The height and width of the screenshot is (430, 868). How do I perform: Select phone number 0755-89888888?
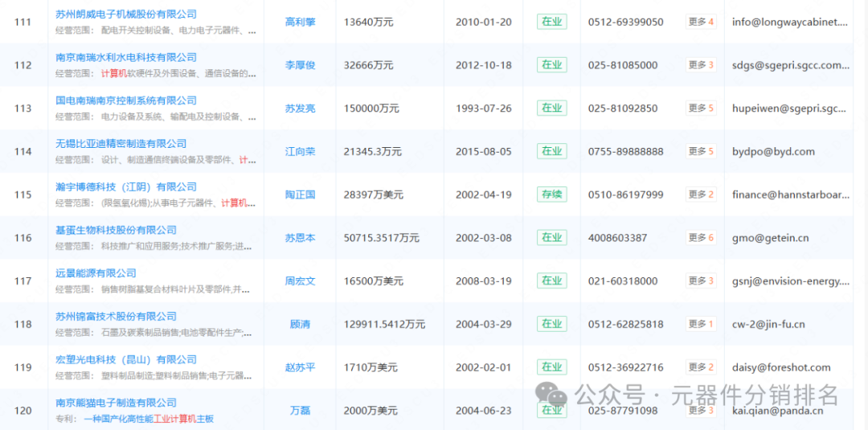625,152
